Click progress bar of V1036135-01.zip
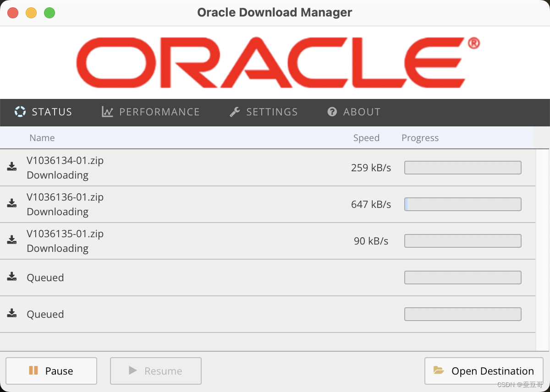Image resolution: width=550 pixels, height=392 pixels. [x=463, y=241]
